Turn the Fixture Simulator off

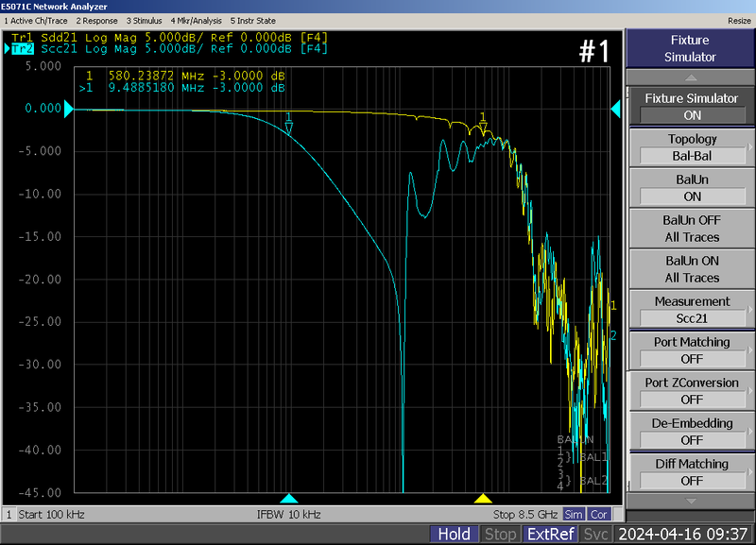pyautogui.click(x=692, y=107)
